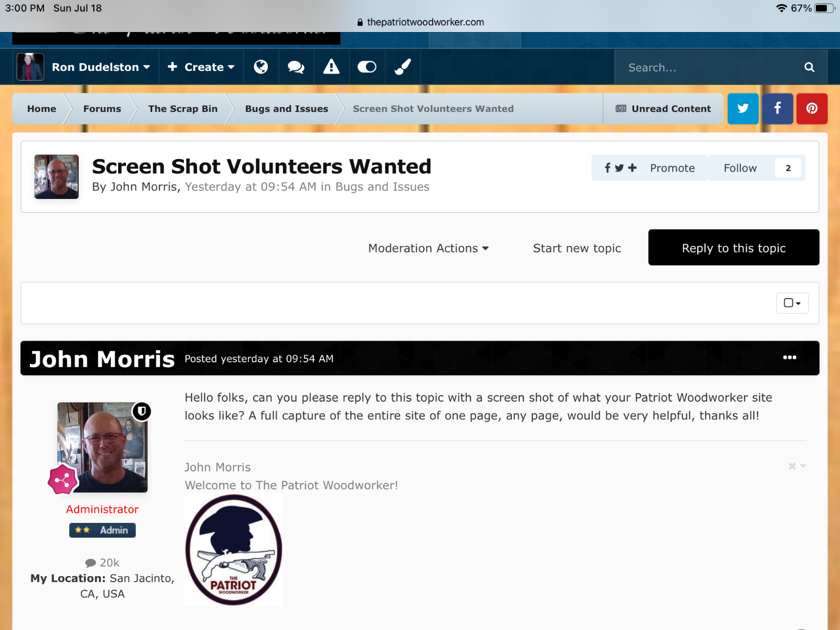Open The Scrap Bin breadcrumb
The height and width of the screenshot is (630, 840).
tap(183, 109)
